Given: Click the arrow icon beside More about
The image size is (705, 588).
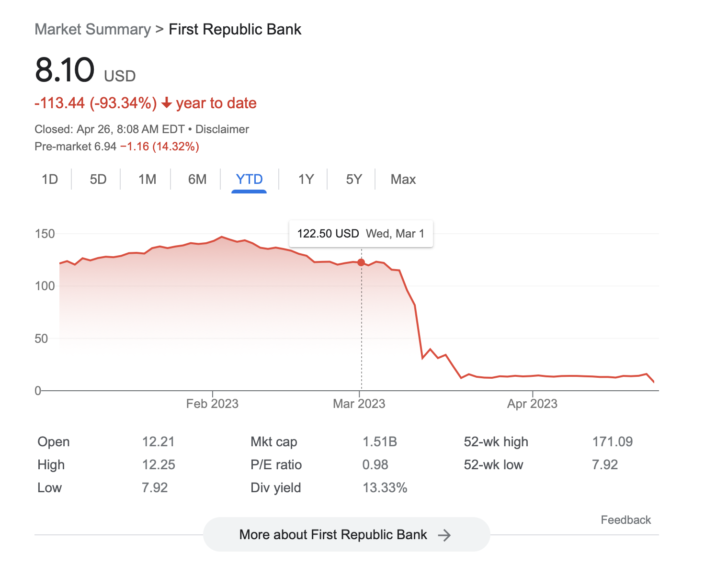Looking at the screenshot, I should coord(444,535).
